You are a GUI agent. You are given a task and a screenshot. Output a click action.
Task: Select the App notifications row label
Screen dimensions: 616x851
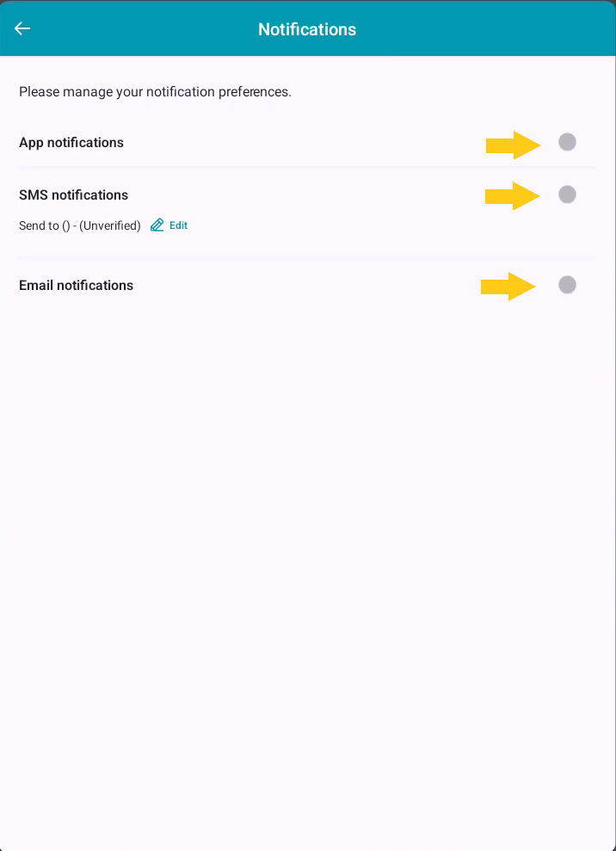point(71,142)
